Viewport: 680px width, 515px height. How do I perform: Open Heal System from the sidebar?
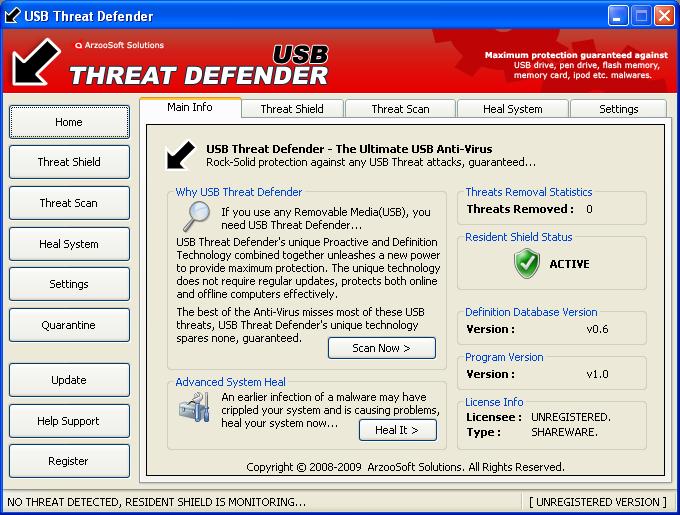69,244
